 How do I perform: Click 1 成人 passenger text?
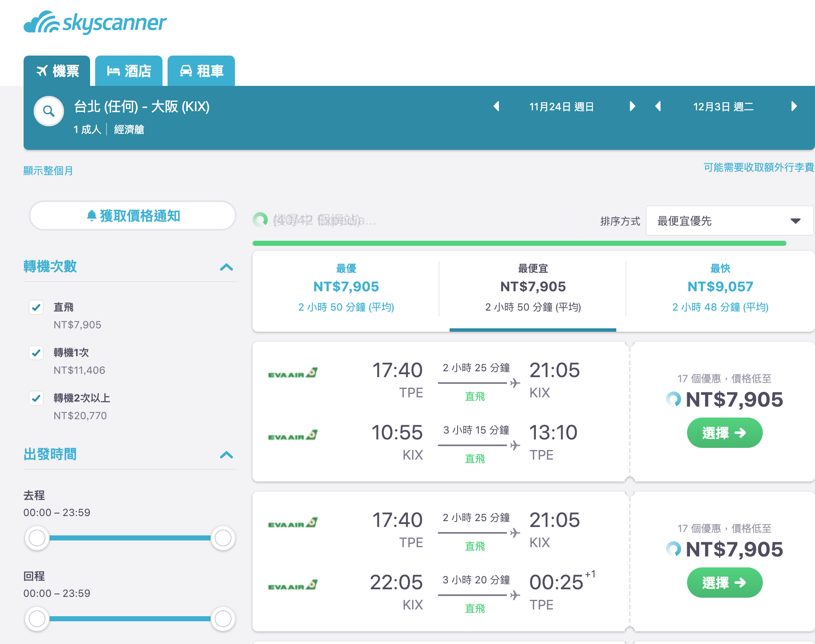point(88,129)
